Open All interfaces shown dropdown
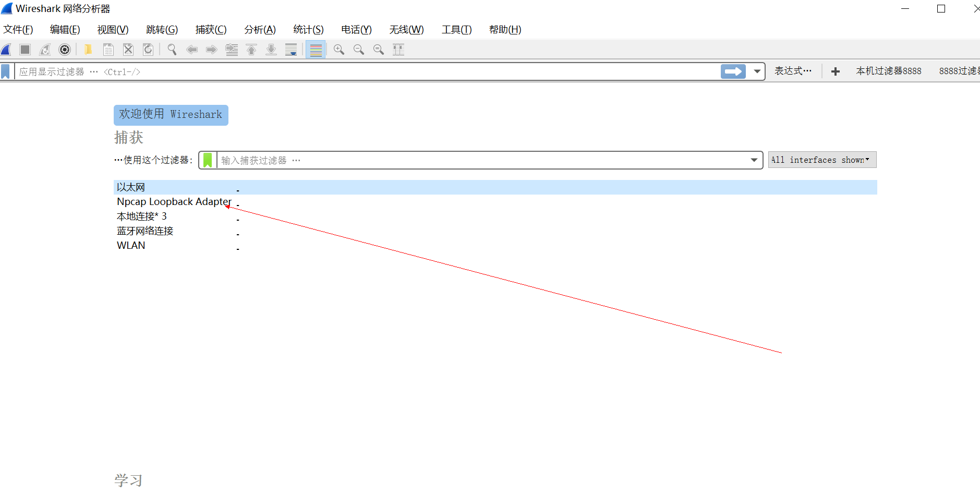The height and width of the screenshot is (494, 980). (822, 160)
